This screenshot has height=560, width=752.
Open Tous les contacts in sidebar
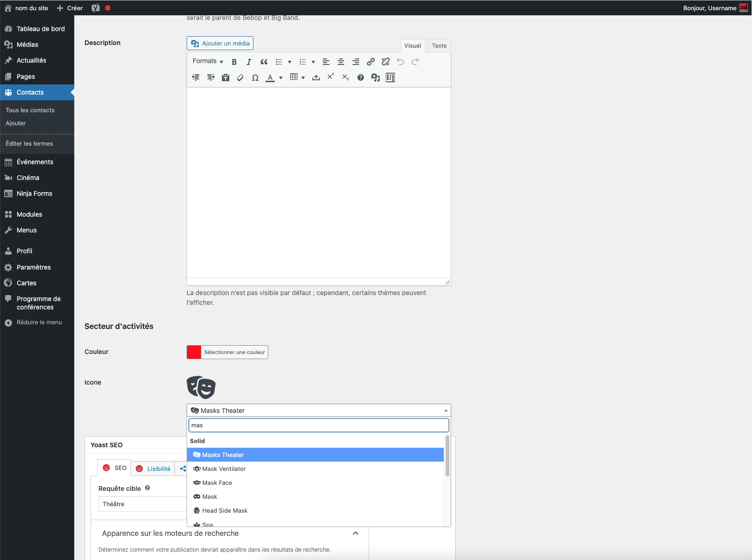pos(30,110)
